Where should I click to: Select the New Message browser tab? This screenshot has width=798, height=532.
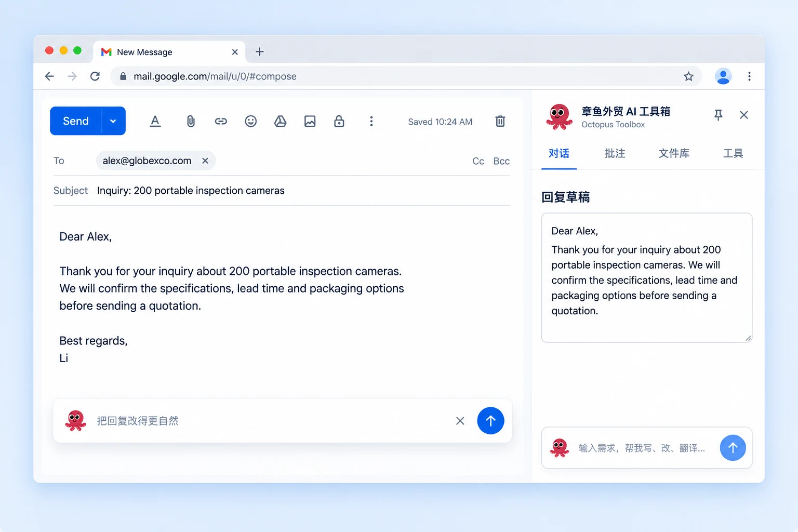[169, 52]
